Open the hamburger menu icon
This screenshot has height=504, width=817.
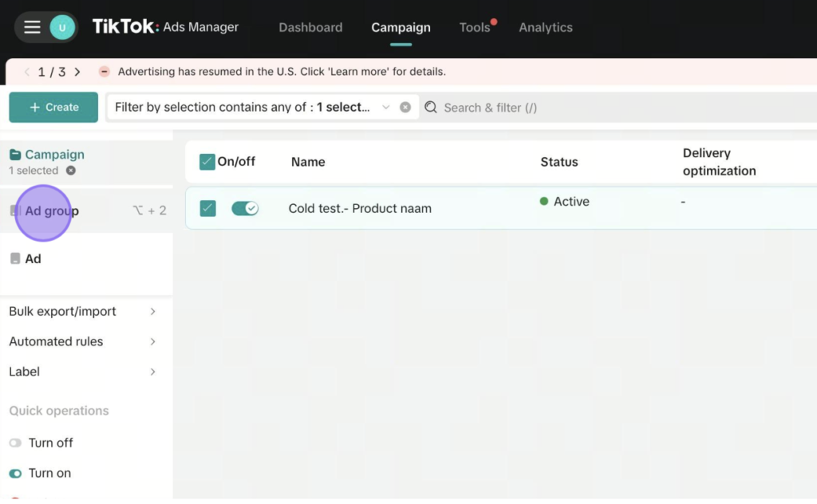click(x=32, y=27)
